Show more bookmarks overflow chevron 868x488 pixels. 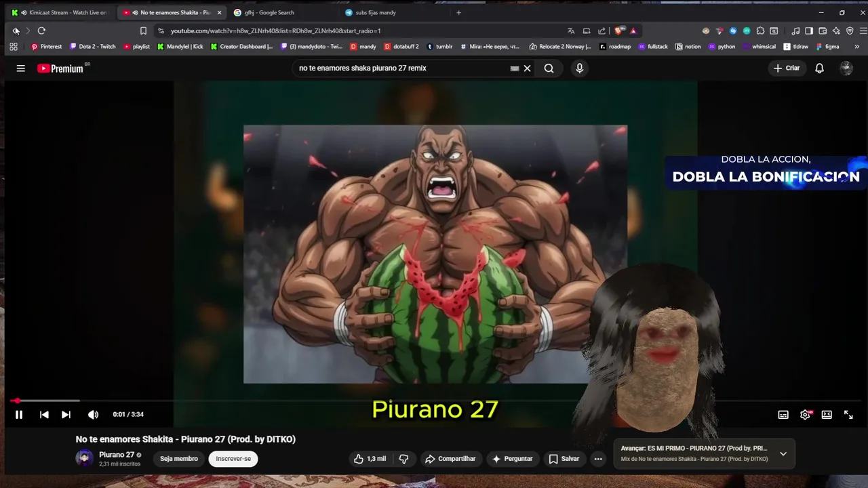coord(856,47)
